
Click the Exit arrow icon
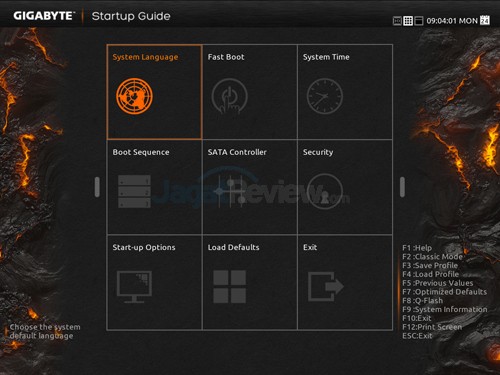tap(326, 287)
